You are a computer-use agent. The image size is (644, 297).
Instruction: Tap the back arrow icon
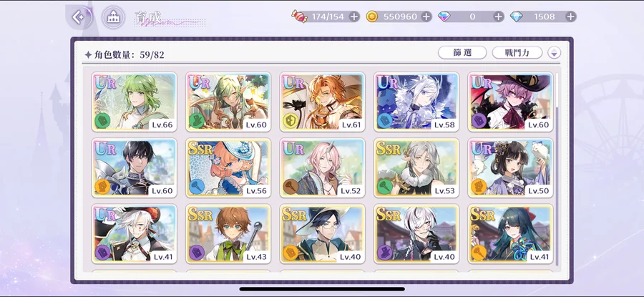pyautogui.click(x=78, y=17)
